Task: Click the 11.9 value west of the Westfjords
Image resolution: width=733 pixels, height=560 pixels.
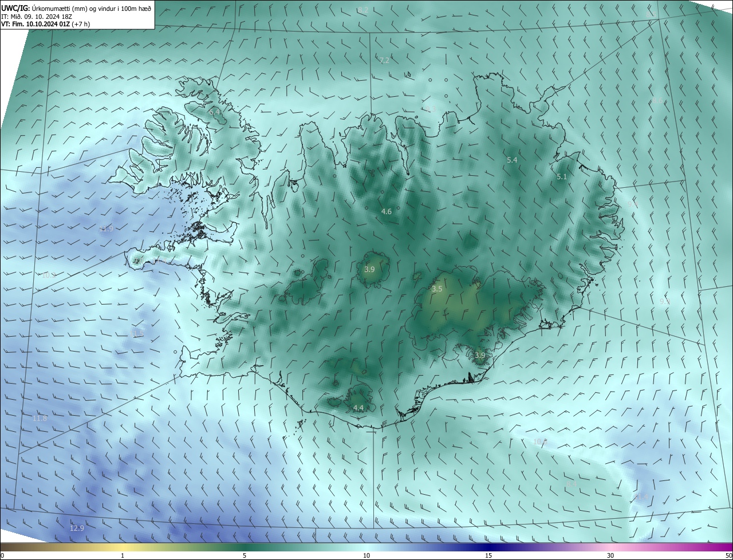Action: coord(106,228)
